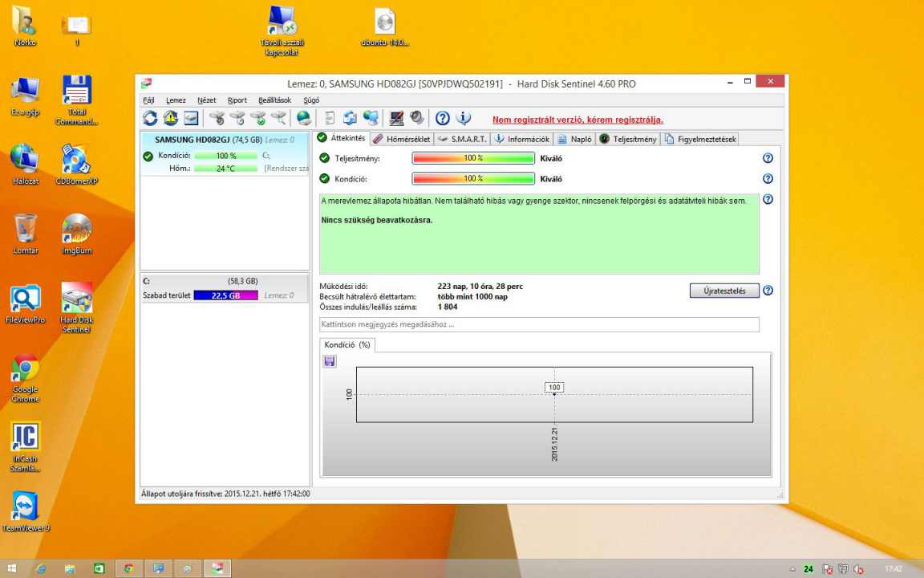Click the floppy save icon in the graph
This screenshot has height=578, width=924.
tap(330, 361)
